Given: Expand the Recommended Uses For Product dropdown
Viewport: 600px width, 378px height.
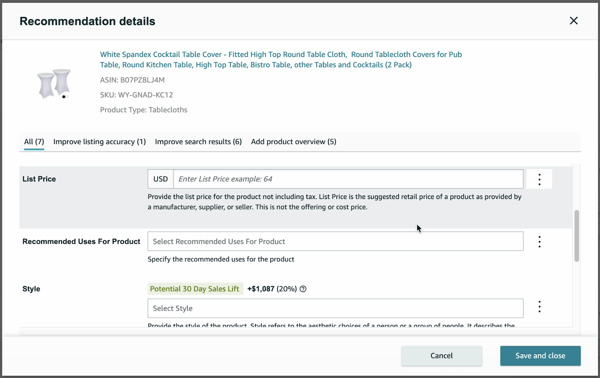Looking at the screenshot, I should click(336, 241).
